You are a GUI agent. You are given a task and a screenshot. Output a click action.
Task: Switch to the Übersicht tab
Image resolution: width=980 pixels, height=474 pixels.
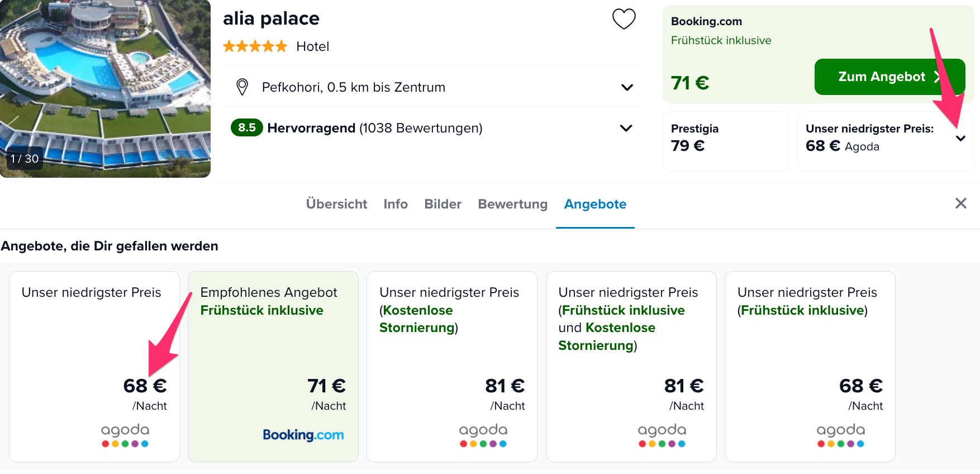point(336,204)
